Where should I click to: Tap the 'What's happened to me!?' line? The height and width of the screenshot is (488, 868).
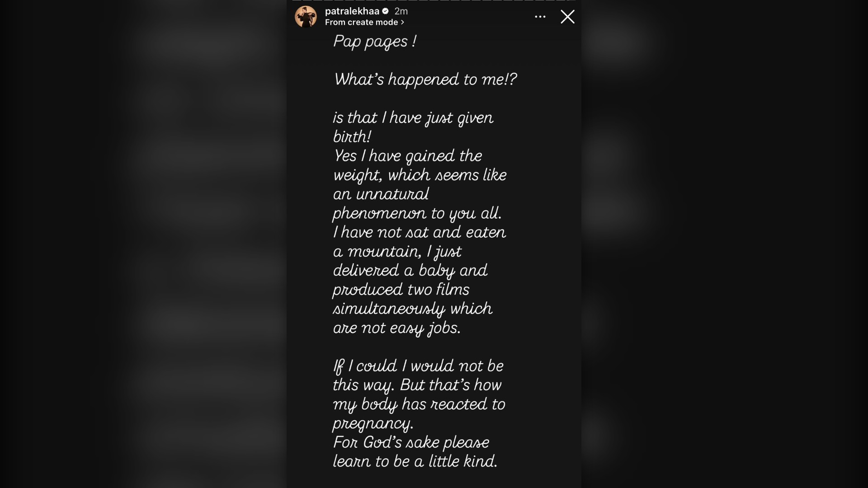click(x=425, y=80)
